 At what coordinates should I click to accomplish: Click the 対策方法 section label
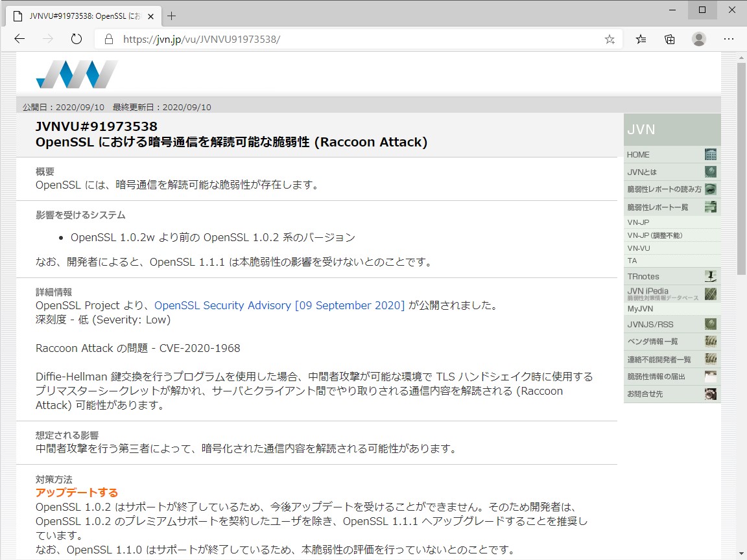[54, 480]
